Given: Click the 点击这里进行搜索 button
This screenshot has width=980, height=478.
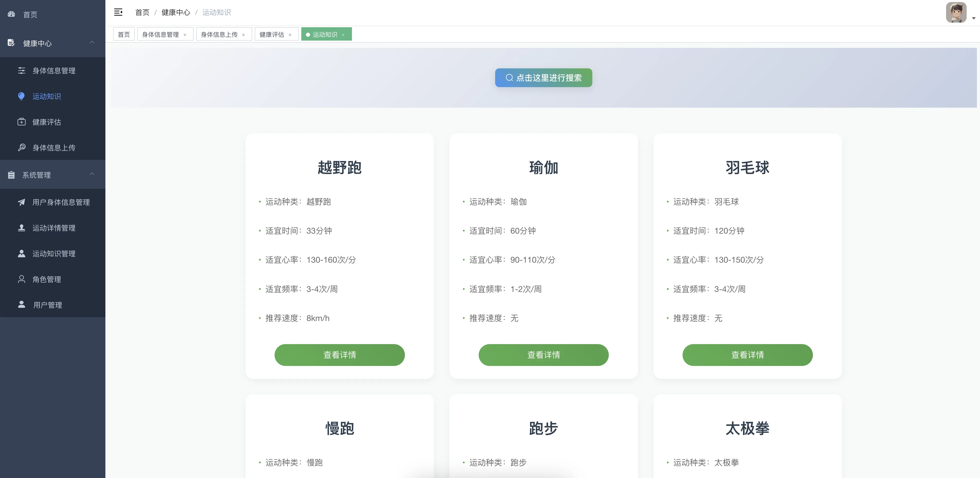Looking at the screenshot, I should pos(543,78).
